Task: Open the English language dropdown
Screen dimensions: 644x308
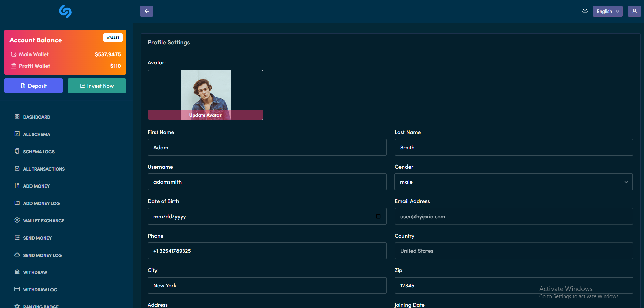Action: (x=607, y=11)
